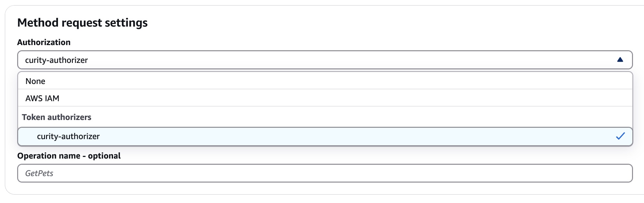Image resolution: width=644 pixels, height=203 pixels.
Task: Click the Token authorizers group header
Action: (57, 117)
